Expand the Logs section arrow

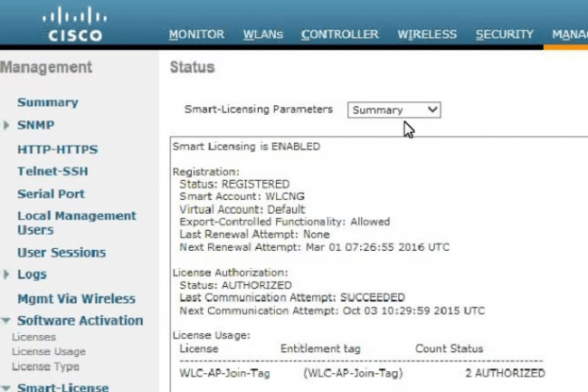pyautogui.click(x=6, y=274)
